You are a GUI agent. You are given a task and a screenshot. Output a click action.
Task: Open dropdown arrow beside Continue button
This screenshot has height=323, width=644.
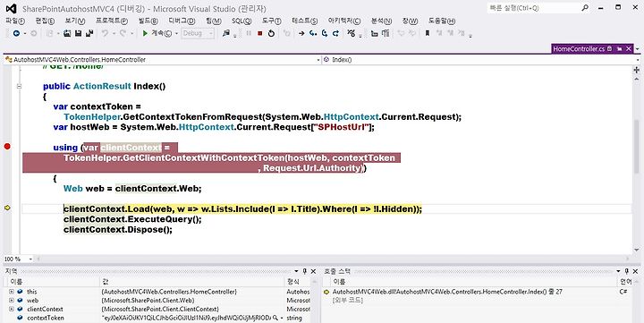click(x=176, y=34)
